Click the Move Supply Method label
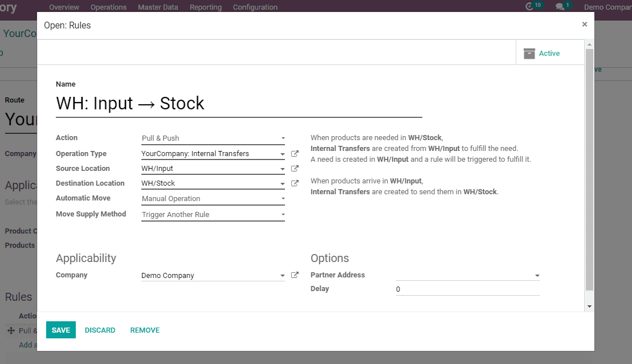Viewport: 632px width, 364px height. point(91,214)
